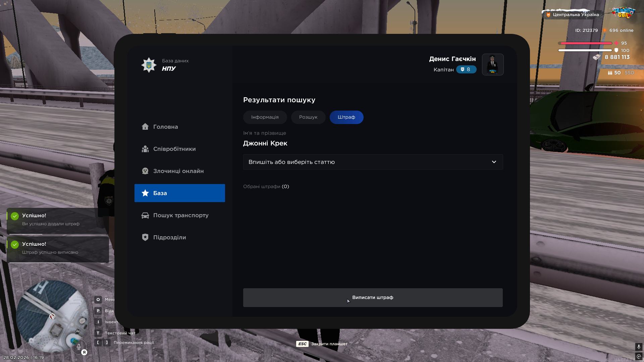Viewport: 644px width, 362px height.
Task: Click the star icon on База item
Action: coord(145,193)
